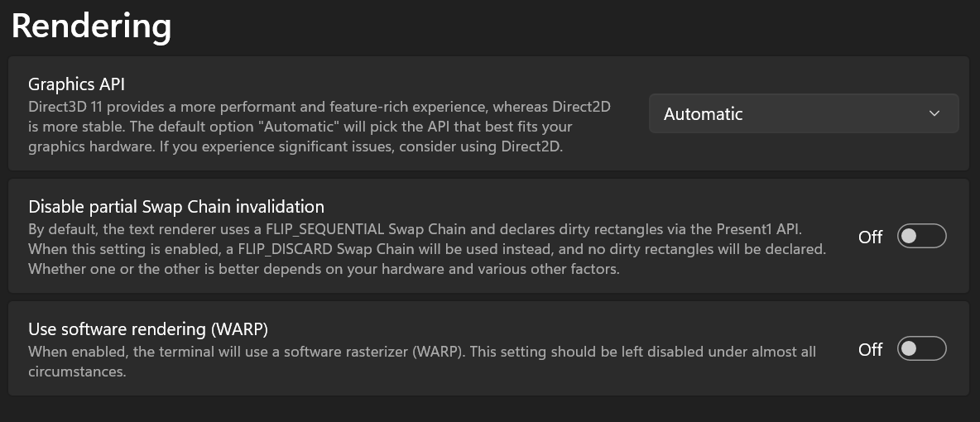Click the Rendering page heading
This screenshot has width=980, height=422.
pos(91,26)
